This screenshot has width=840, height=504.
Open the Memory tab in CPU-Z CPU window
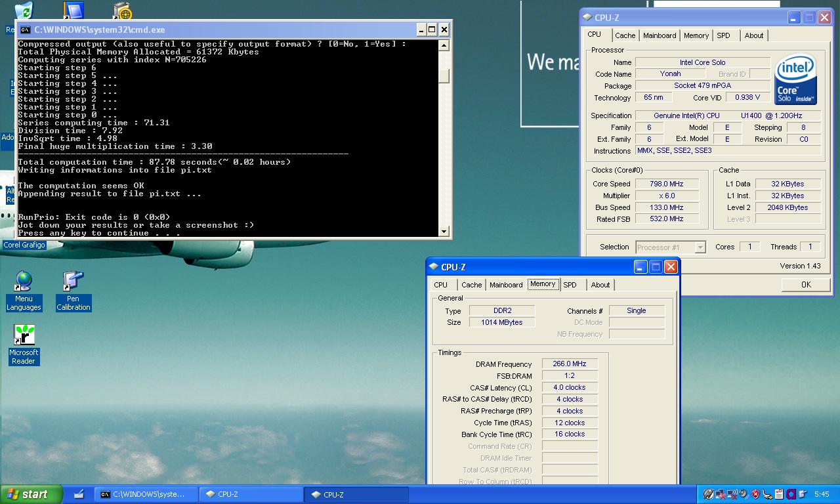[x=696, y=35]
